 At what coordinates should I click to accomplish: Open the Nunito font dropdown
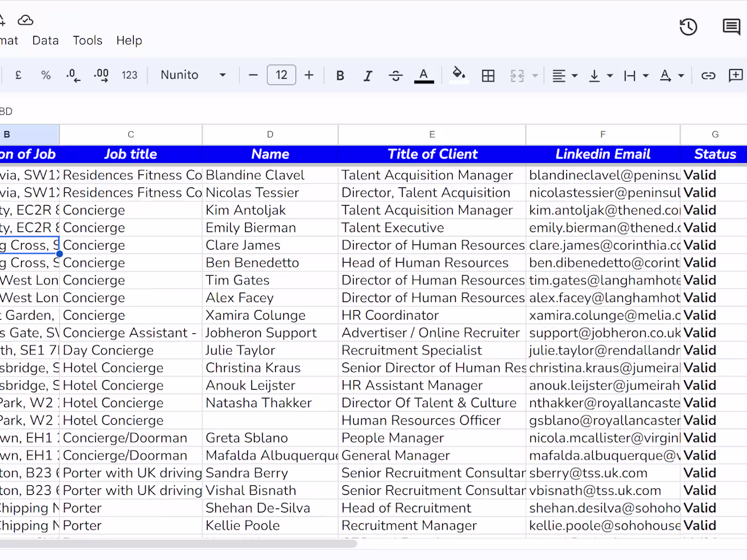193,75
